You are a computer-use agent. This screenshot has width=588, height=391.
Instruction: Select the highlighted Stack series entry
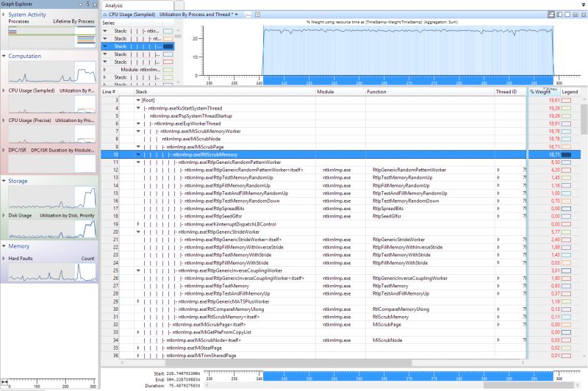(x=137, y=46)
